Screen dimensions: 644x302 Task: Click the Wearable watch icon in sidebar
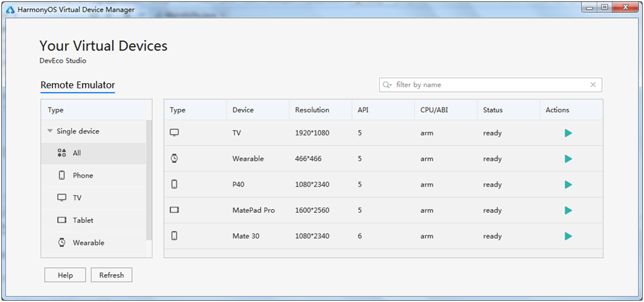pos(62,242)
